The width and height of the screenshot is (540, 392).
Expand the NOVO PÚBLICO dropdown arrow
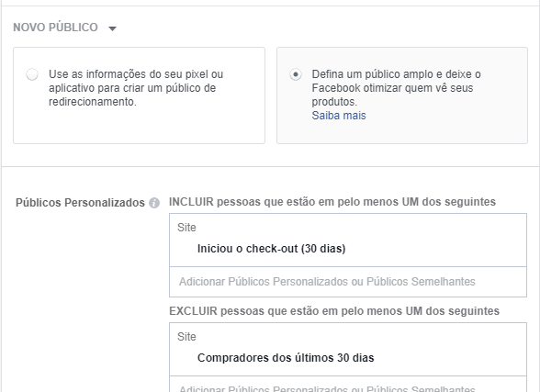[x=112, y=28]
